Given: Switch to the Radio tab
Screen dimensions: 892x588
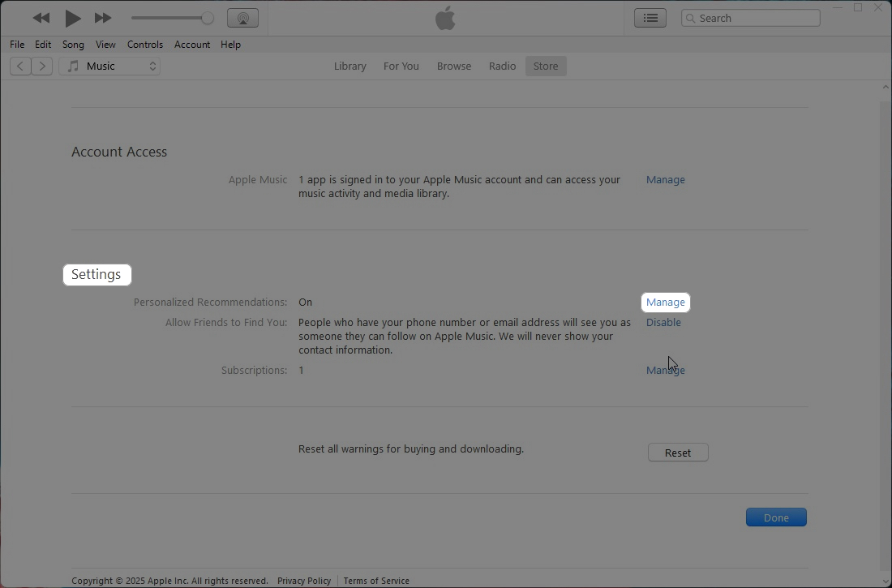Looking at the screenshot, I should (x=502, y=66).
